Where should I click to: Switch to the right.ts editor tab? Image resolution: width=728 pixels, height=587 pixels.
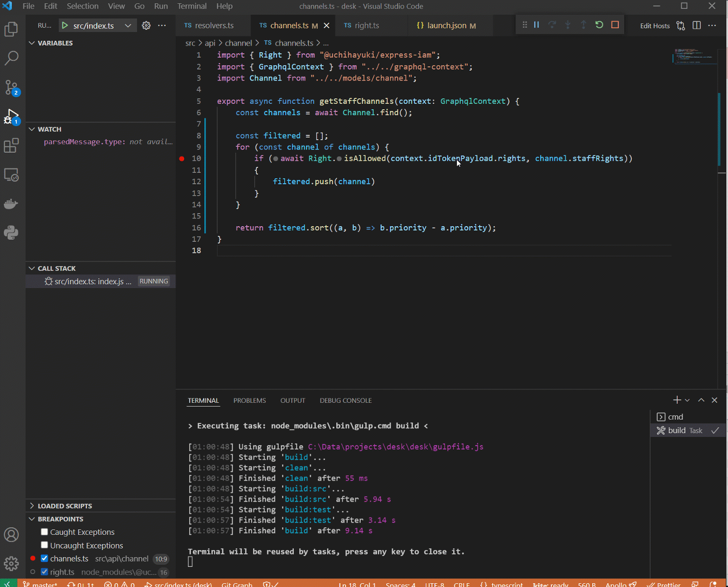pos(367,25)
